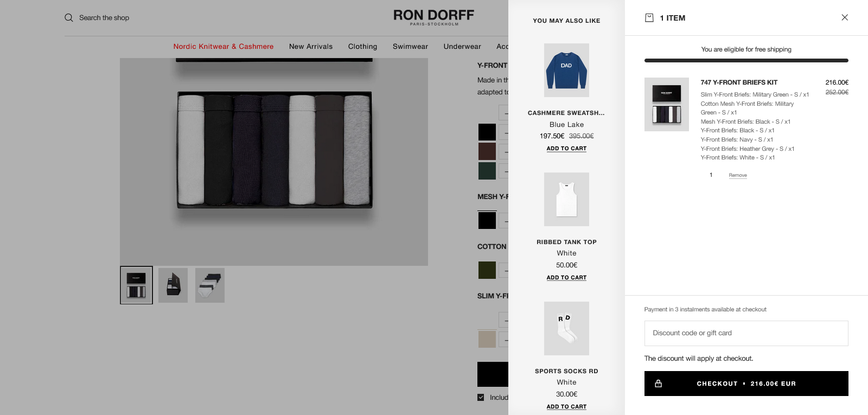
Task: Click the shopping bag icon beside 1 ITEM
Action: (649, 18)
